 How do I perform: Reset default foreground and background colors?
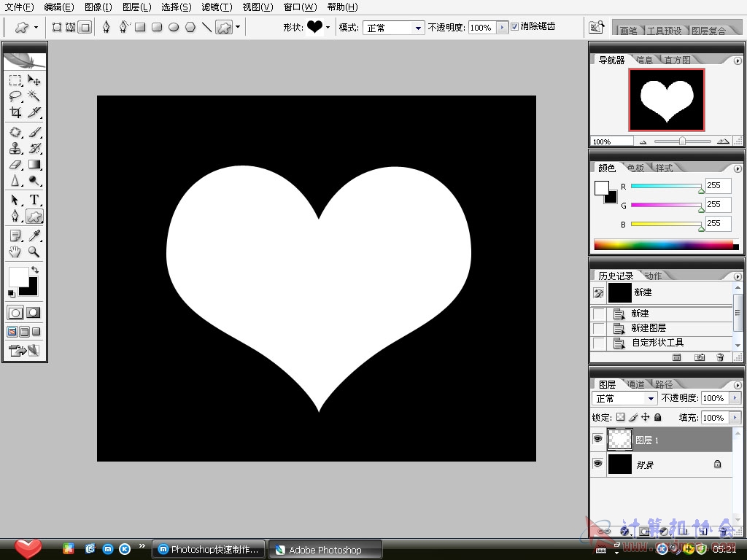[12, 293]
